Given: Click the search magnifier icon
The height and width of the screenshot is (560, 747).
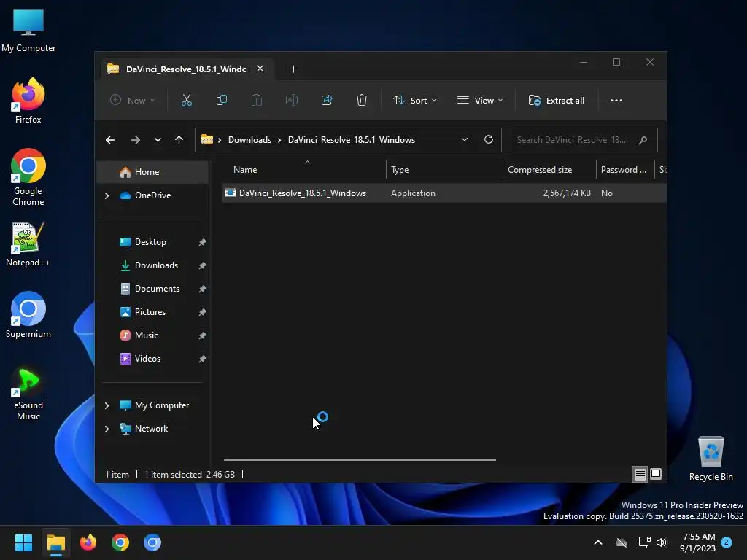Looking at the screenshot, I should pos(643,140).
